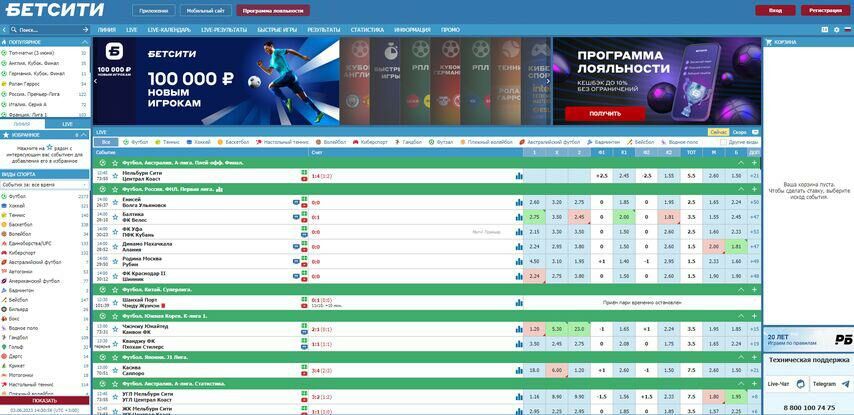Click the Регистрация button
Screen dimensions: 854x415
(x=825, y=10)
